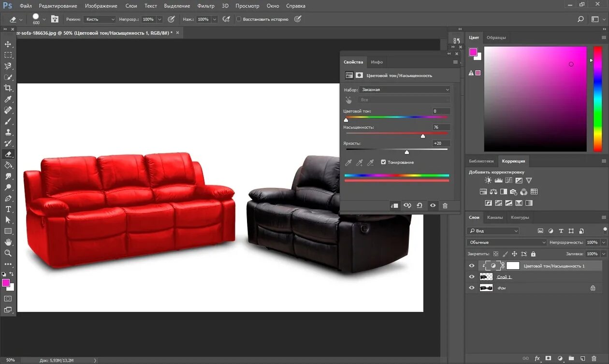Viewport: 609px width, 364px height.
Task: Hide the Цветовой тон/Насыщенность 1 layer
Action: pos(472,266)
